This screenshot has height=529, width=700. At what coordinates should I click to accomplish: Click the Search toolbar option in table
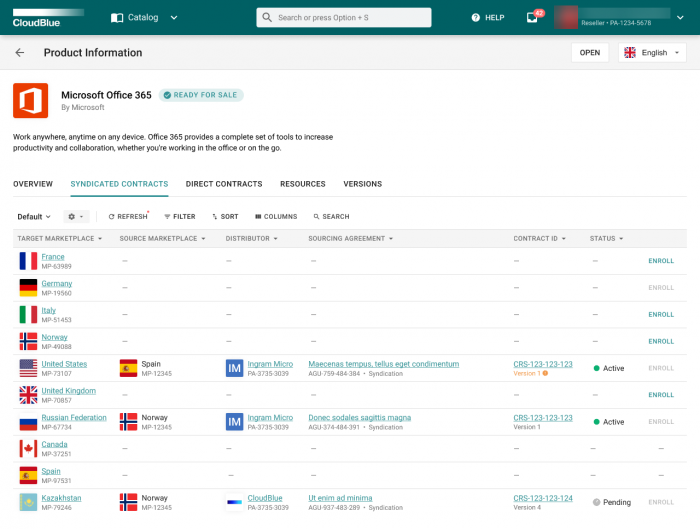pyautogui.click(x=331, y=216)
